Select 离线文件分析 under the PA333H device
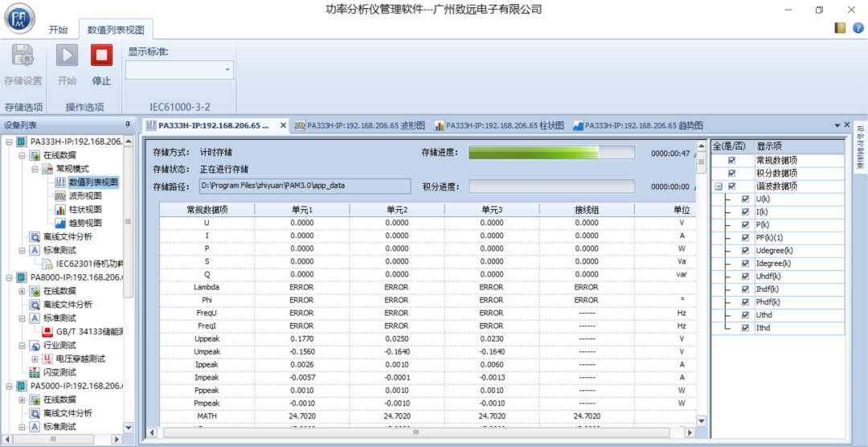The image size is (868, 447). (68, 236)
